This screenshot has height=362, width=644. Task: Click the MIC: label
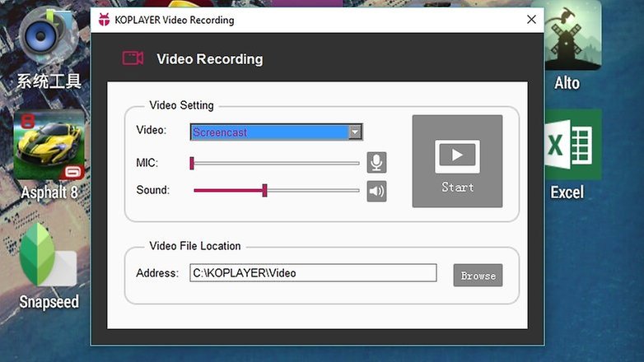[x=147, y=163]
